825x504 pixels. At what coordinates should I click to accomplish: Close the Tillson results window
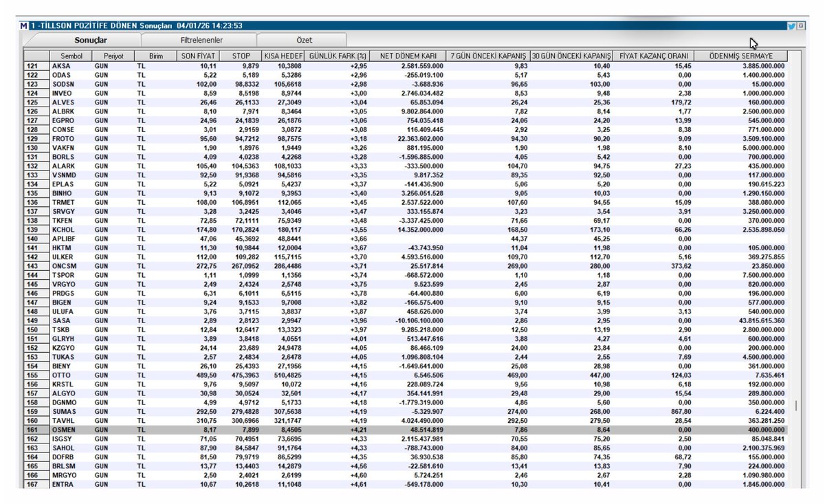pos(800,25)
